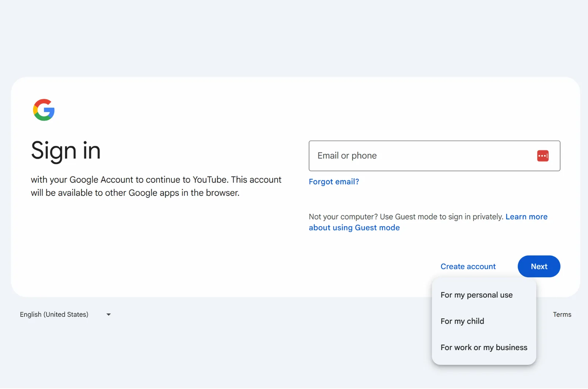Click the Google G logo

pos(44,110)
